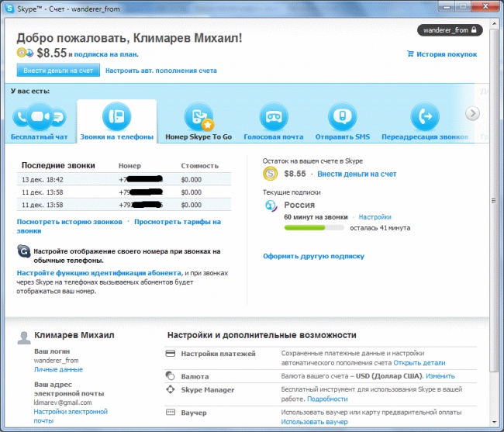Viewport: 504px width, 432px height.
Task: Click 'осталась 41 минута' text
Action: click(x=380, y=228)
